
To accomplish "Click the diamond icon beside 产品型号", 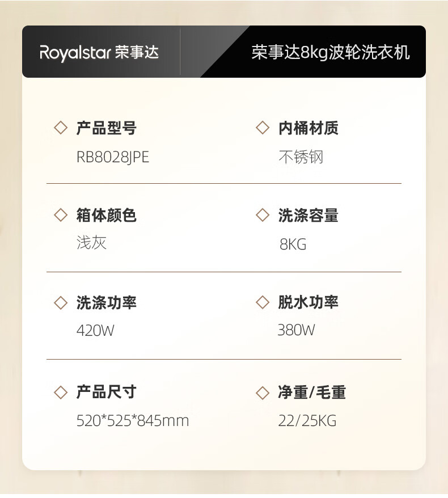I will tap(60, 128).
